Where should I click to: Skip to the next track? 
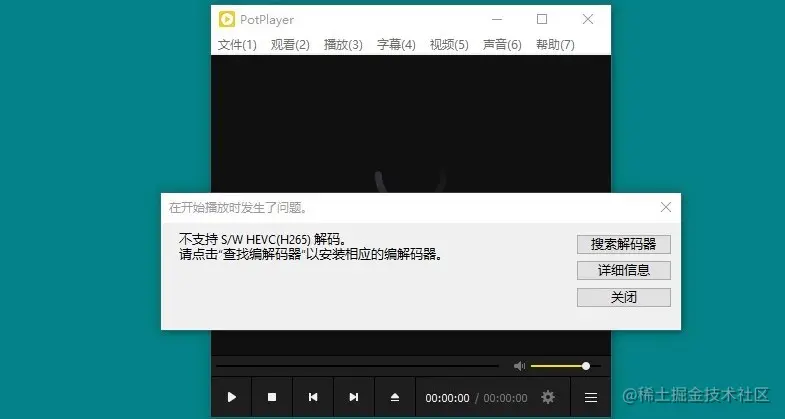point(354,397)
